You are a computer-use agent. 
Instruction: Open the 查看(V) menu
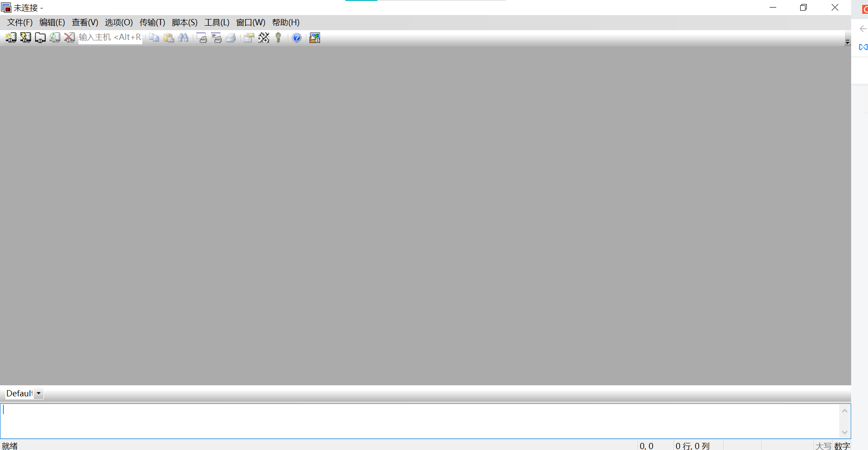85,23
